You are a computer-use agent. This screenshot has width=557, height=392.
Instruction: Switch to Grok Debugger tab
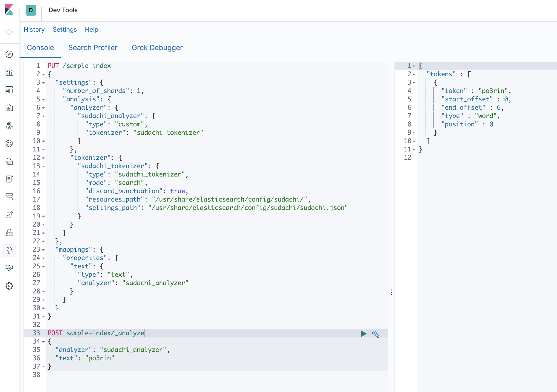[x=157, y=48]
